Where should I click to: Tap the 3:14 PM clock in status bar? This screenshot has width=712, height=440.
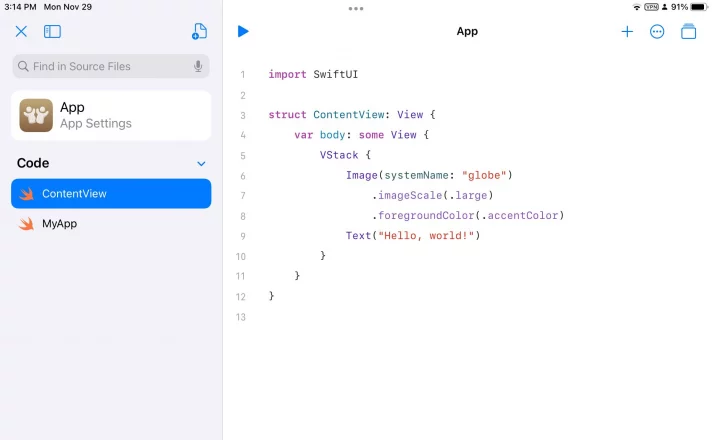tap(20, 7)
